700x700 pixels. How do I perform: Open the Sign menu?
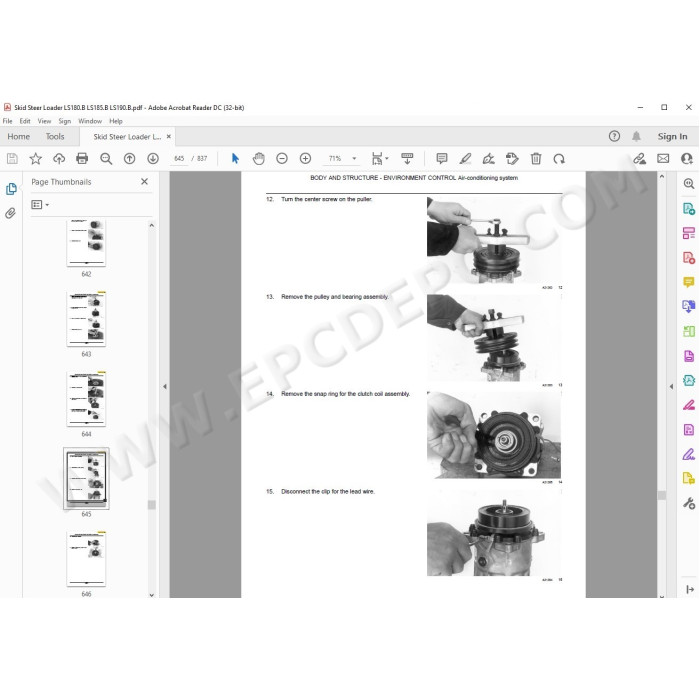pos(65,121)
